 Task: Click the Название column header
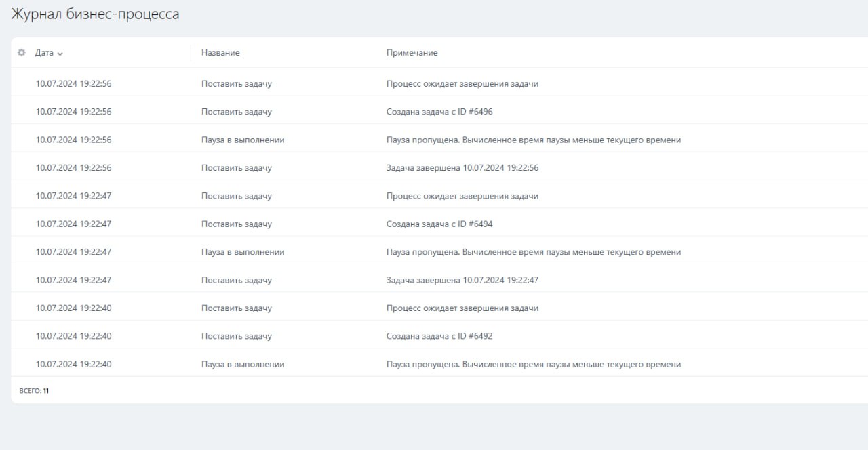pyautogui.click(x=220, y=53)
